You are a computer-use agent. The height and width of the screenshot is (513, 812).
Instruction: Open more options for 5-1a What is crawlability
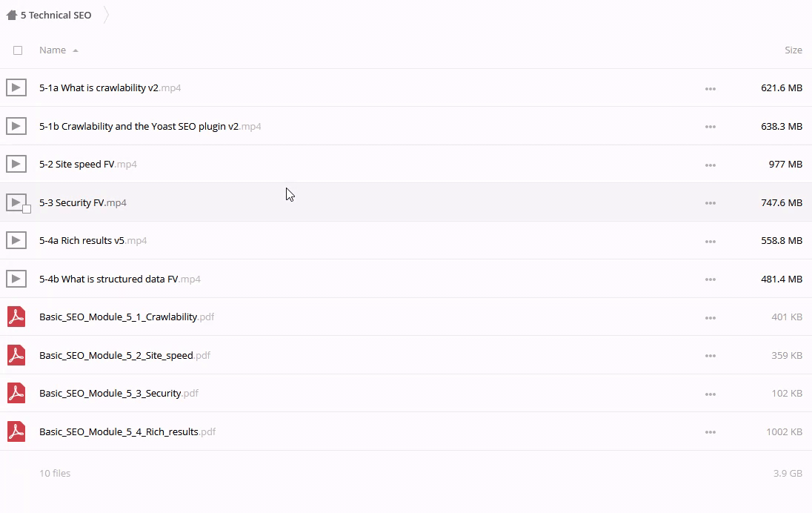(x=710, y=88)
